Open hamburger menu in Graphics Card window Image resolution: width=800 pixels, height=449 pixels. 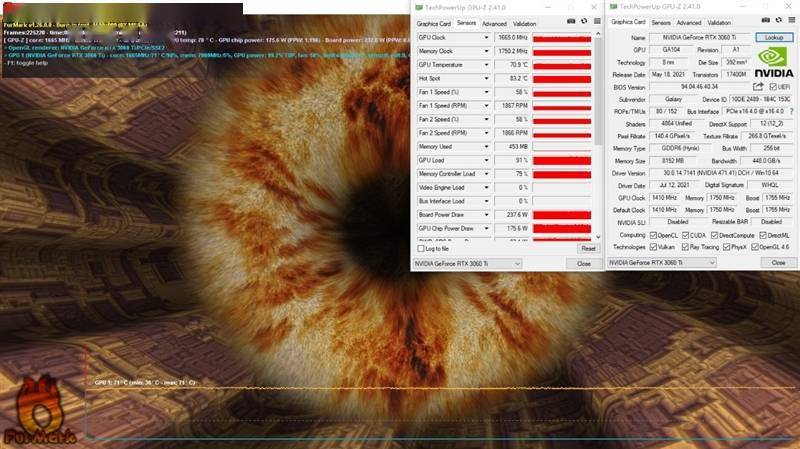(x=792, y=20)
